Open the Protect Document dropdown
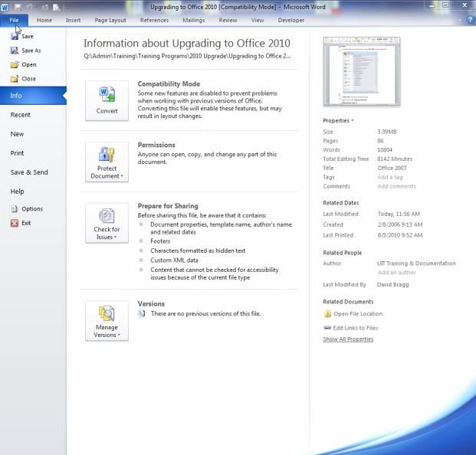This screenshot has width=476, height=455. coord(107,162)
